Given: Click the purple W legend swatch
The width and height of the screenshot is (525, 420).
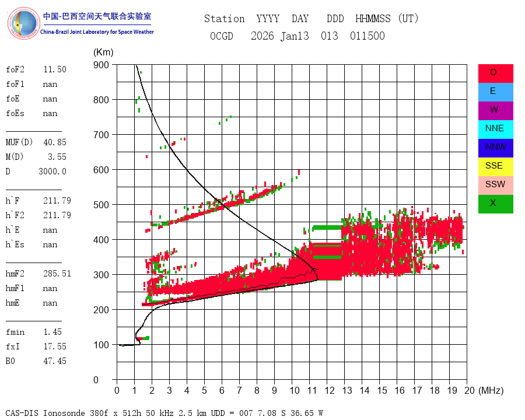Looking at the screenshot, I should click(x=495, y=110).
